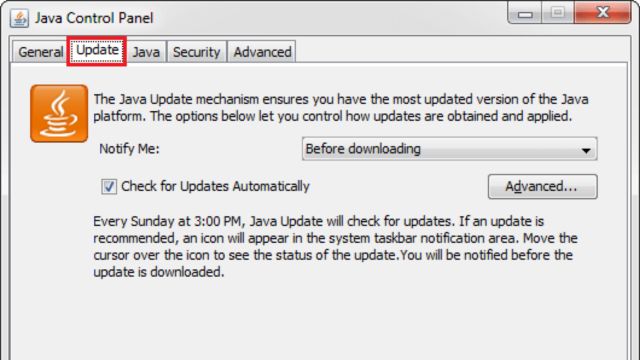Open the Notify Me 'Before downloading' combo box
The width and height of the screenshot is (640, 360).
pos(449,149)
